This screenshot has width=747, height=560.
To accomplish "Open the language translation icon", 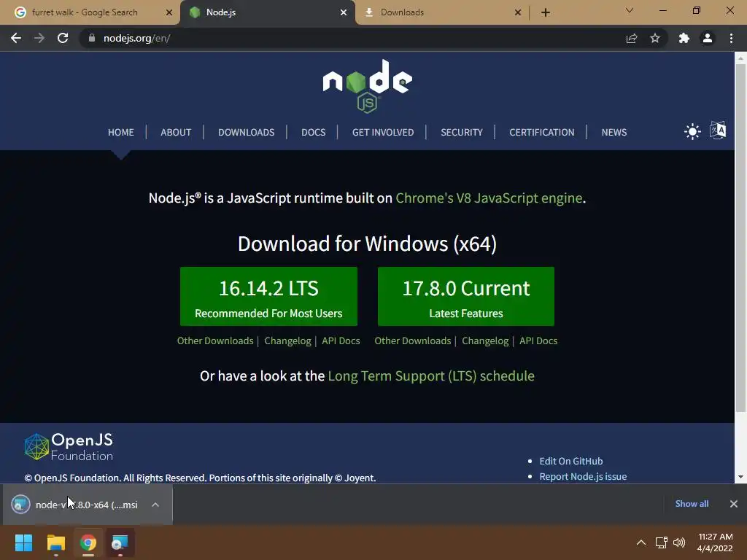I will (718, 130).
